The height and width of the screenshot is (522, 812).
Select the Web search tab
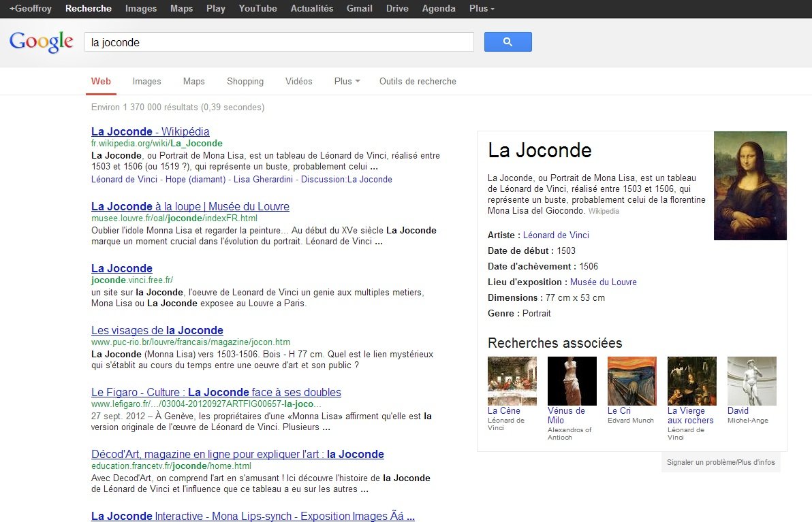101,81
